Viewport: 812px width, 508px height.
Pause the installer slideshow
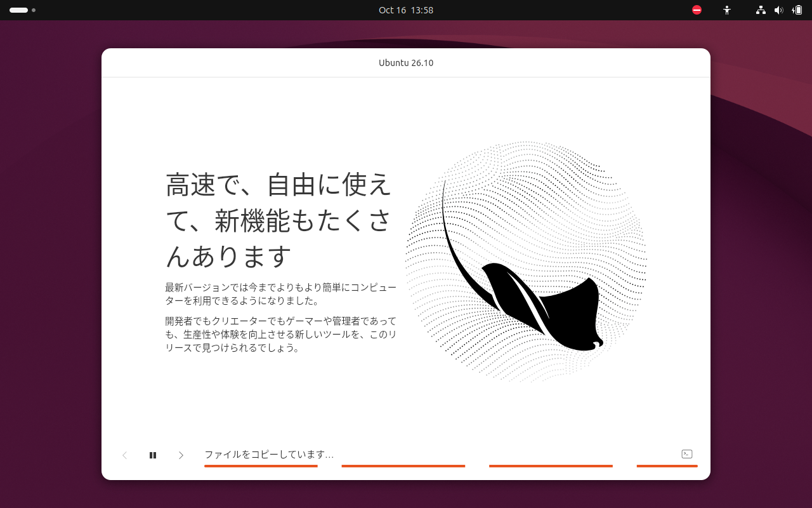point(153,455)
